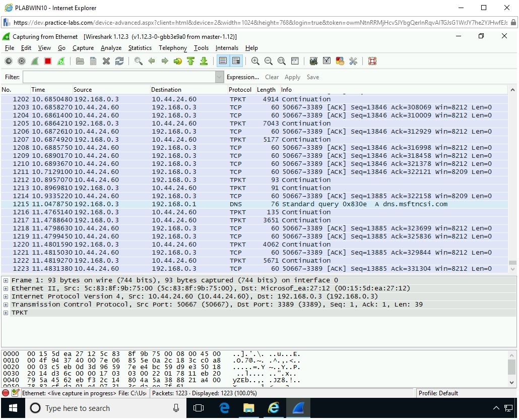Open the Analyze menu
This screenshot has width=519, height=420.
111,48
